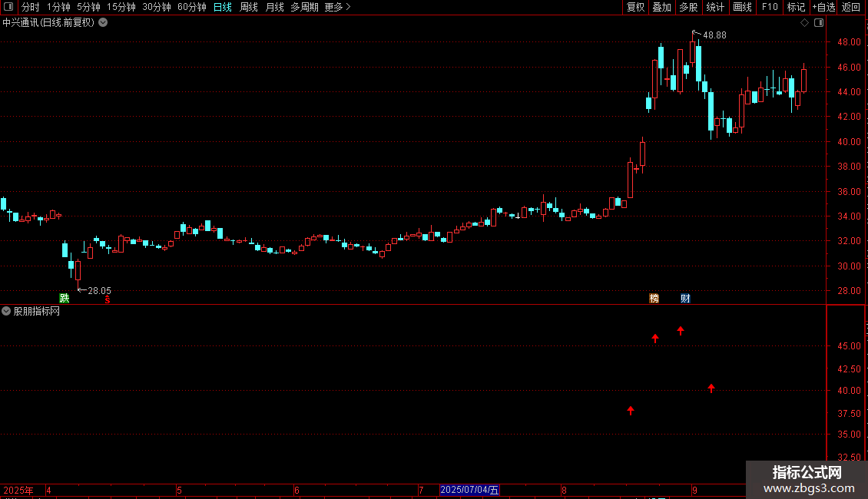Expand the 股朋指标网 indicator dropdown
868x499 pixels.
(x=6, y=312)
